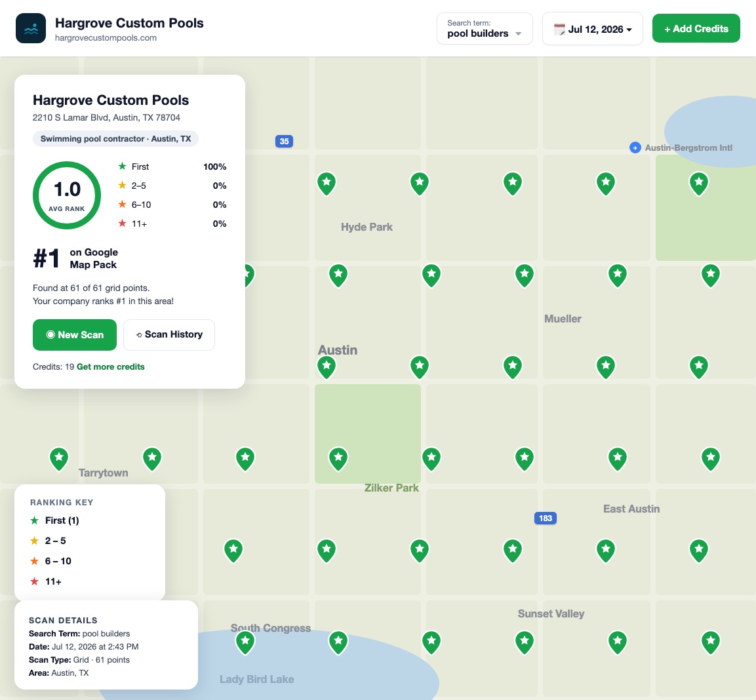Select the pin just below the South Congress label
Viewport: 756px width, 700px height.
(245, 642)
